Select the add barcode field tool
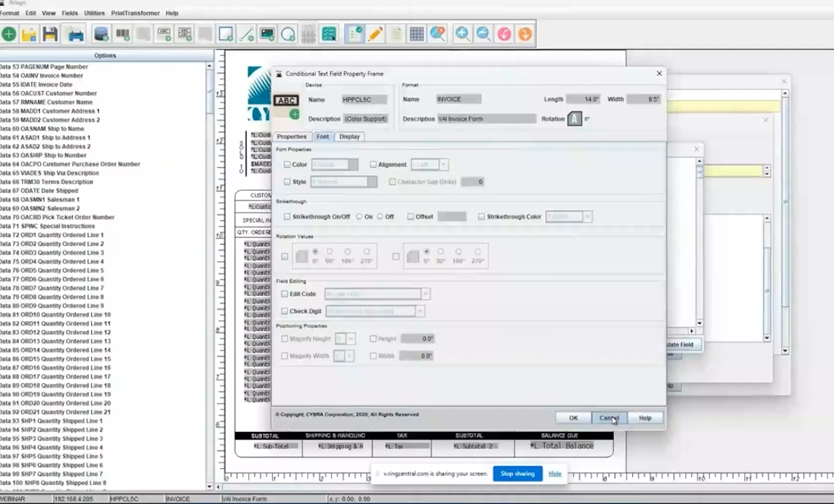The height and width of the screenshot is (504, 834). click(x=122, y=34)
